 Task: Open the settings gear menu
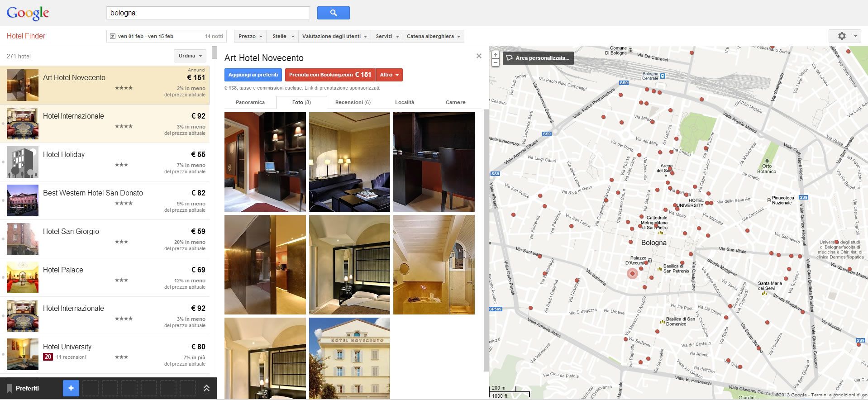(x=845, y=36)
